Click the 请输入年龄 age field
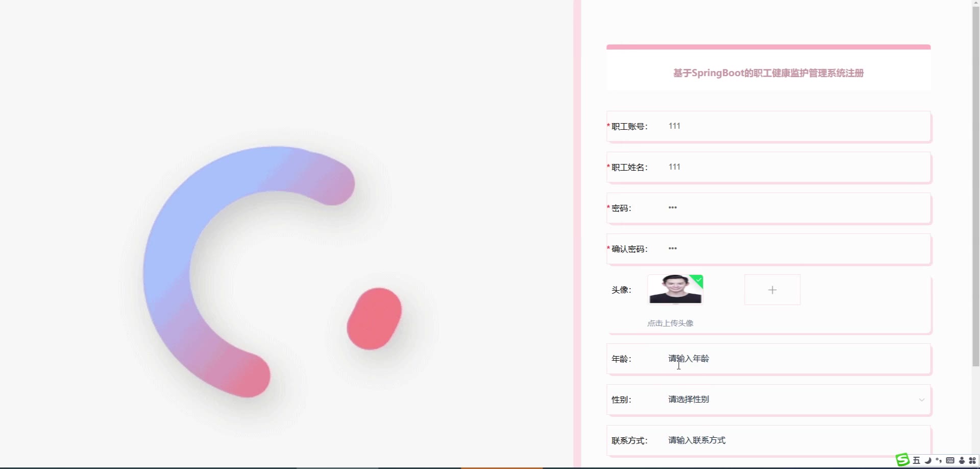980x469 pixels. (x=796, y=359)
